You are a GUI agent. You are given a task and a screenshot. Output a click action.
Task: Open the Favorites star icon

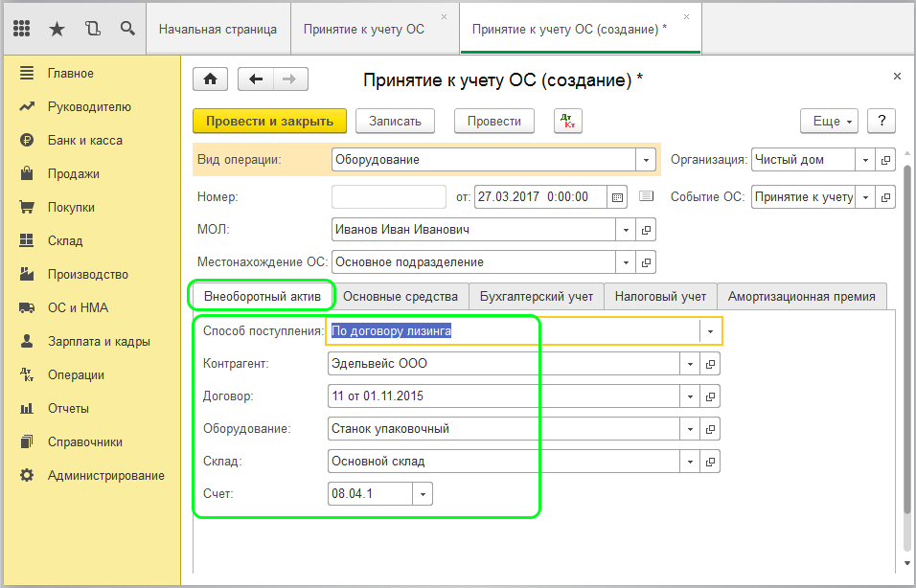pyautogui.click(x=57, y=29)
